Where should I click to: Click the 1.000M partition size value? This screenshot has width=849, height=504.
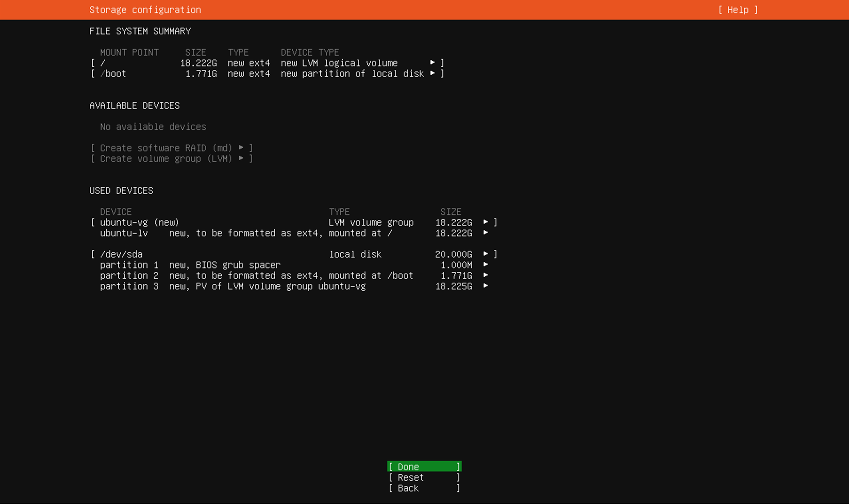point(456,265)
